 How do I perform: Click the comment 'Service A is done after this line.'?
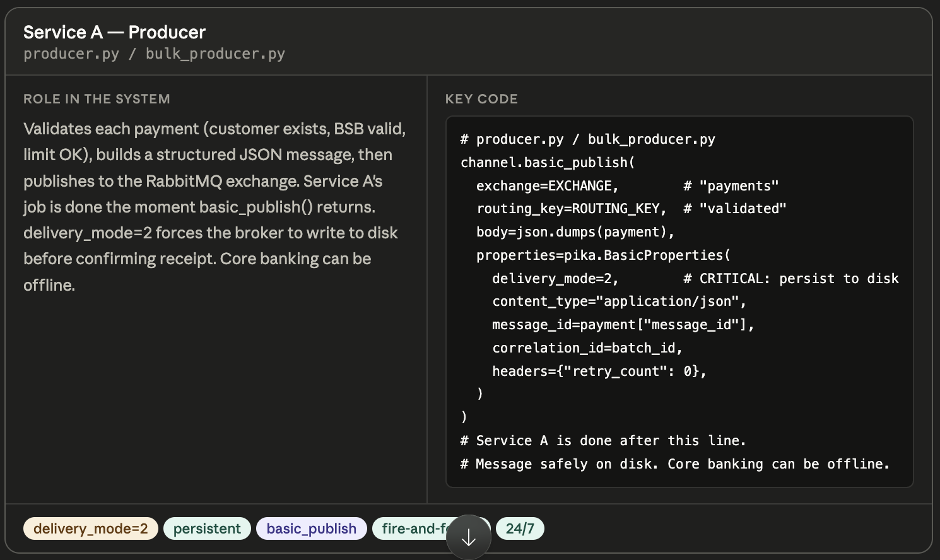(603, 441)
